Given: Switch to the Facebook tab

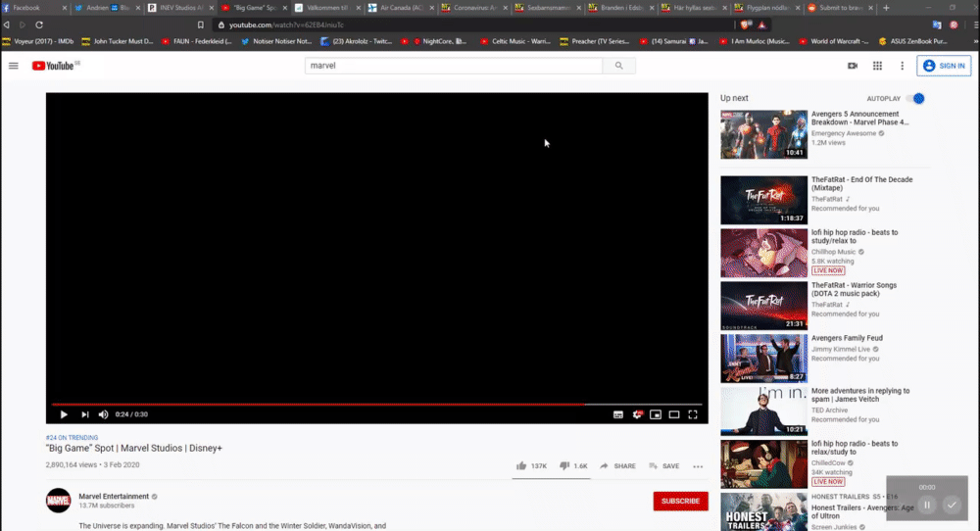Looking at the screenshot, I should pyautogui.click(x=33, y=8).
